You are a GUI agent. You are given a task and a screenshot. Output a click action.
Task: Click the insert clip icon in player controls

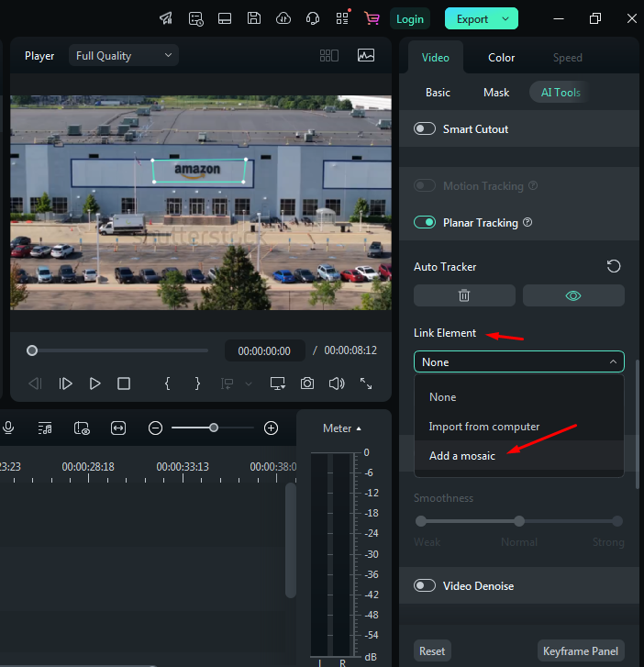(x=227, y=384)
